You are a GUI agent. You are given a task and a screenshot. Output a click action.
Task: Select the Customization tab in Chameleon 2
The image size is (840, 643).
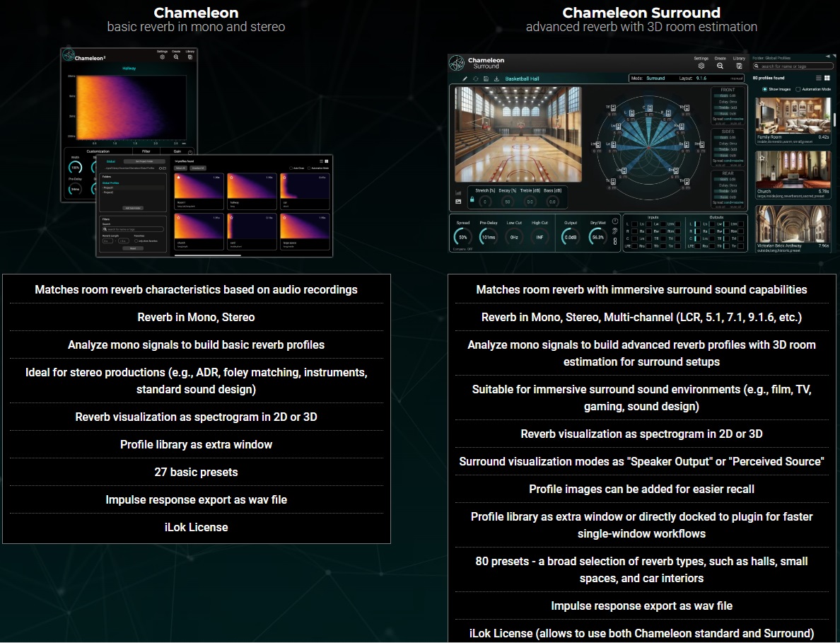tap(98, 151)
